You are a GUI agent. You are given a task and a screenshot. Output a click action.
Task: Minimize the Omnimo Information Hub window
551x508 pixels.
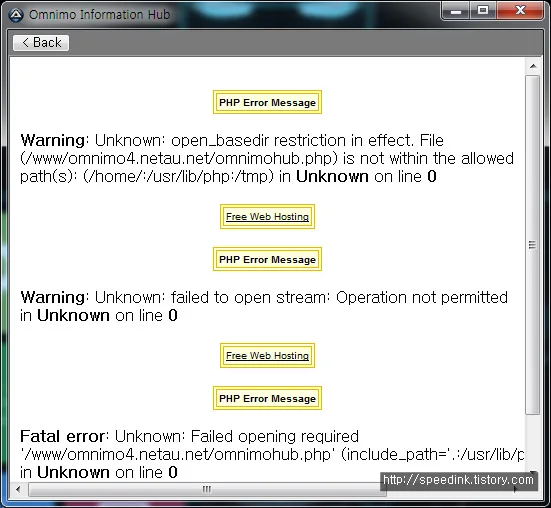tap(456, 11)
